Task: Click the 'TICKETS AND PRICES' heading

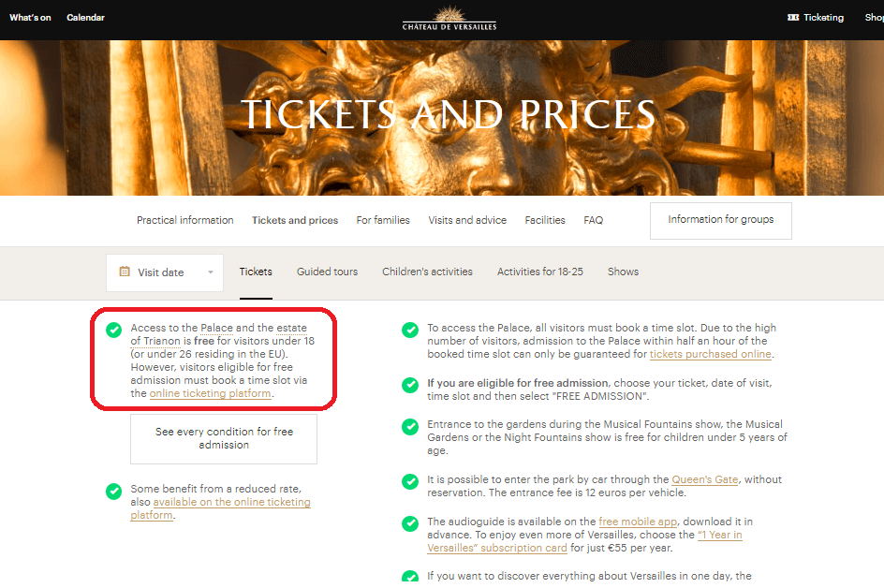Action: pyautogui.click(x=449, y=114)
